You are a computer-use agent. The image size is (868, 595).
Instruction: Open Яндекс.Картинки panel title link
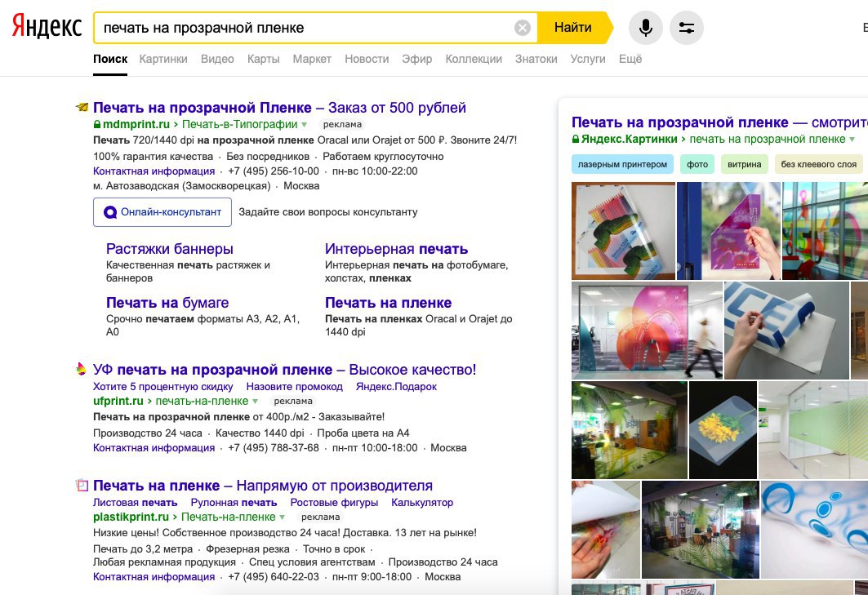[719, 122]
